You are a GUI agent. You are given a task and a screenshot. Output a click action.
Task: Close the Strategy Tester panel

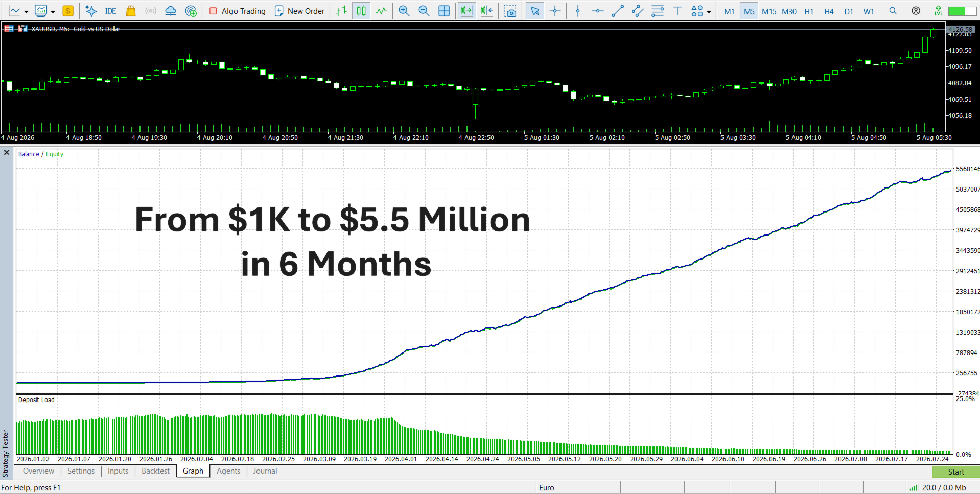(7, 153)
